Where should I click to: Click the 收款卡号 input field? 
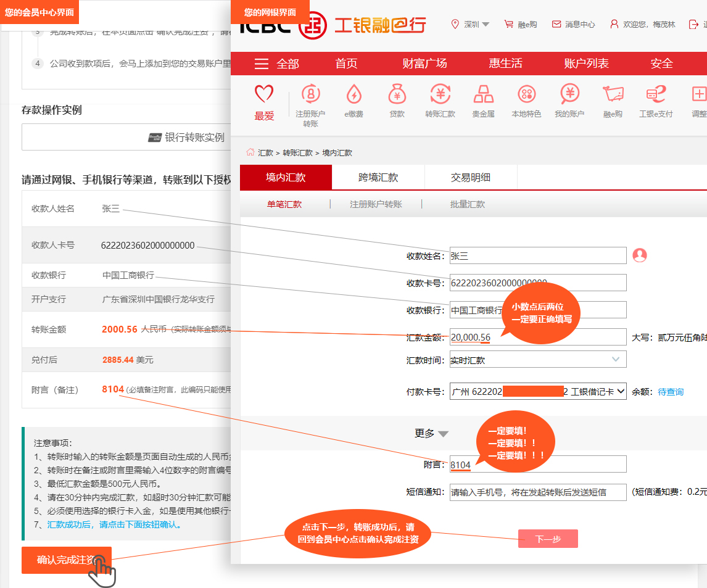tap(538, 282)
